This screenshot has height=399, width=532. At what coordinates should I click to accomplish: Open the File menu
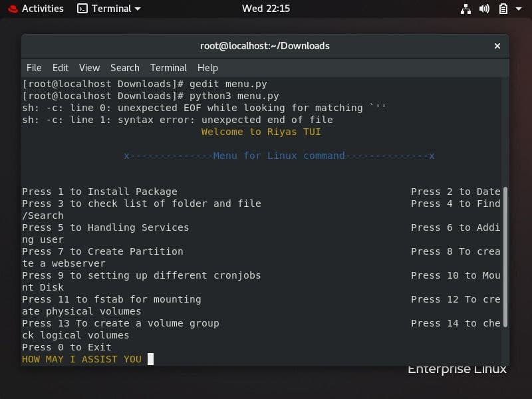pyautogui.click(x=34, y=67)
